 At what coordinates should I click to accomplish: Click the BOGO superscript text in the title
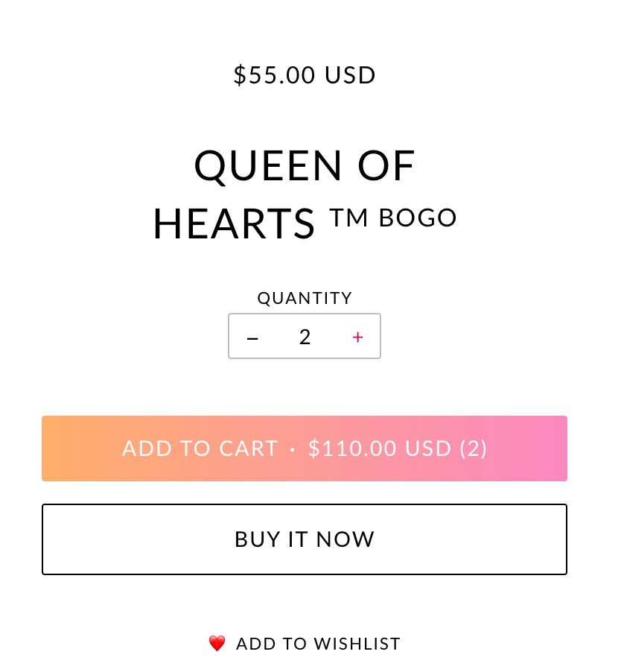click(x=418, y=218)
